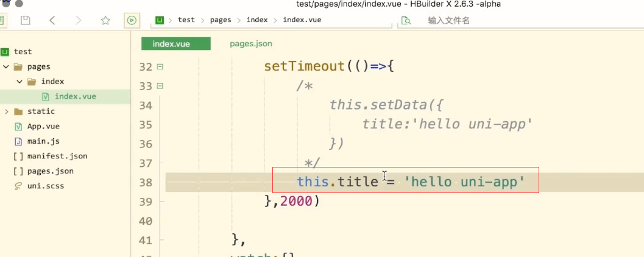644x257 pixels.
Task: Click the Save file toolbar icon
Action: 26,20
